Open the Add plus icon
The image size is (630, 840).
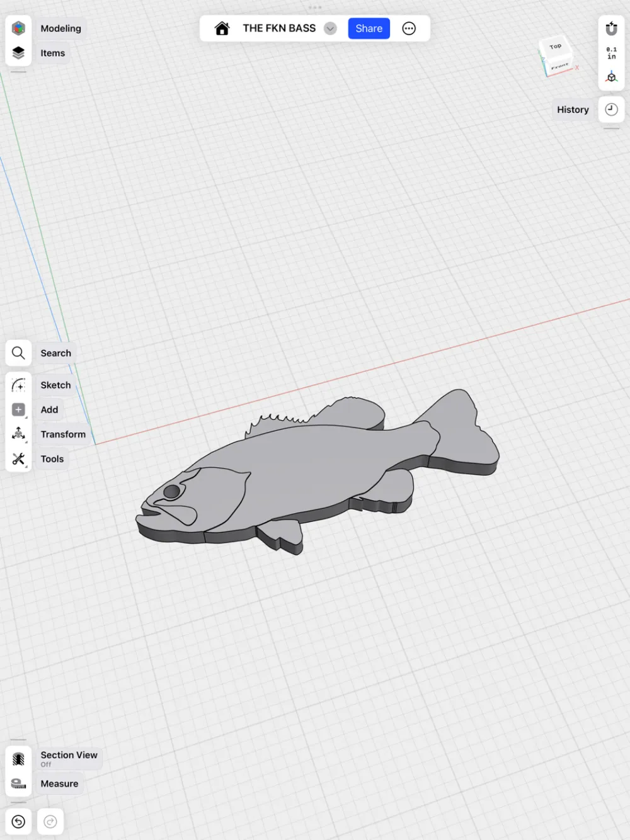(18, 409)
